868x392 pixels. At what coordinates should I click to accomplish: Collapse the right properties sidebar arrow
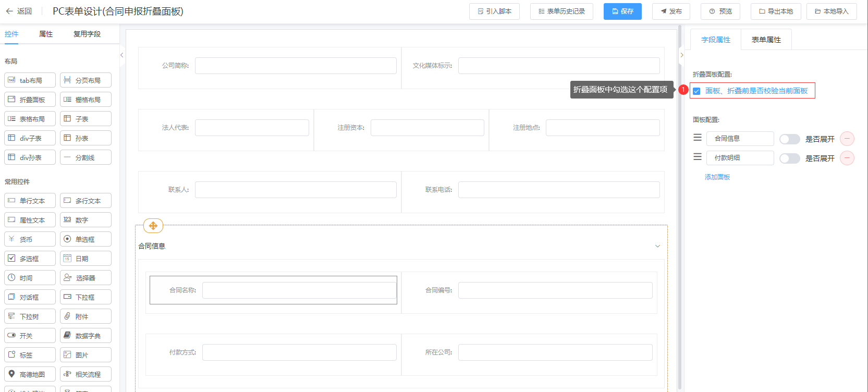tap(681, 55)
